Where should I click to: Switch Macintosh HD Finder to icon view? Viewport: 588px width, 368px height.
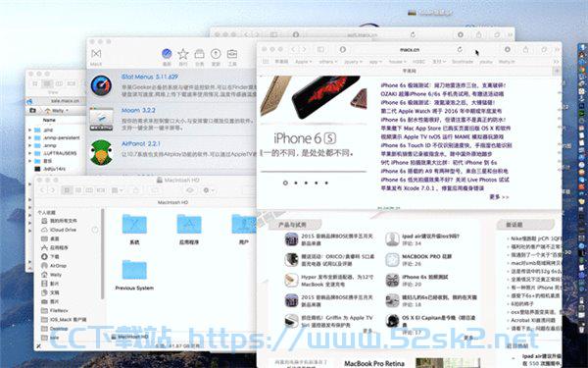[67, 190]
